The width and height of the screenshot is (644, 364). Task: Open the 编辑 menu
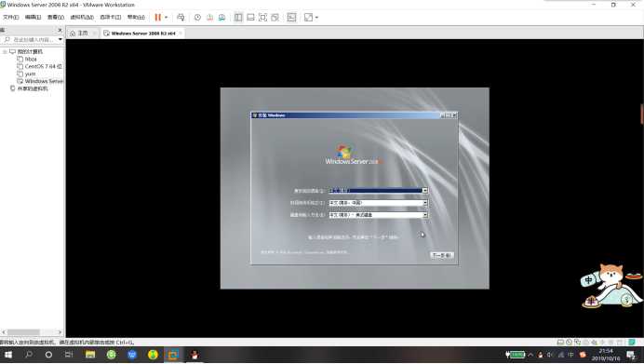click(x=33, y=18)
